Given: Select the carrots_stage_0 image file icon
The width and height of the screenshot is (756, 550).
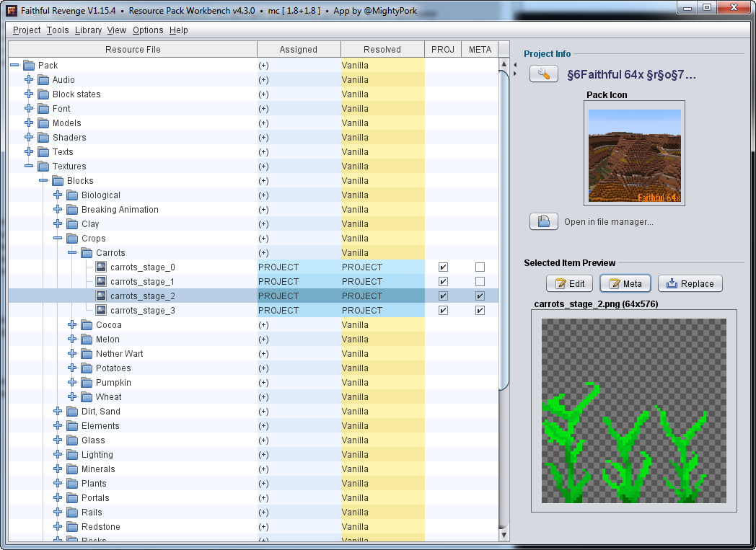Looking at the screenshot, I should (101, 267).
